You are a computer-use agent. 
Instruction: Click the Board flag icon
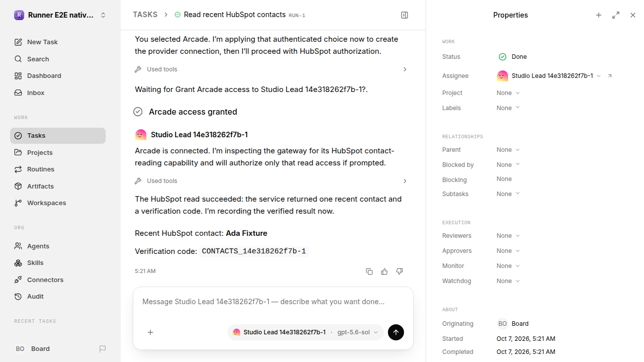click(x=103, y=349)
